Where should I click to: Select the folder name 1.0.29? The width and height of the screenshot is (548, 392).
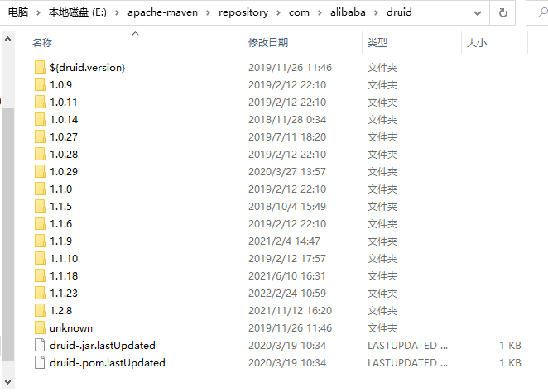(64, 171)
